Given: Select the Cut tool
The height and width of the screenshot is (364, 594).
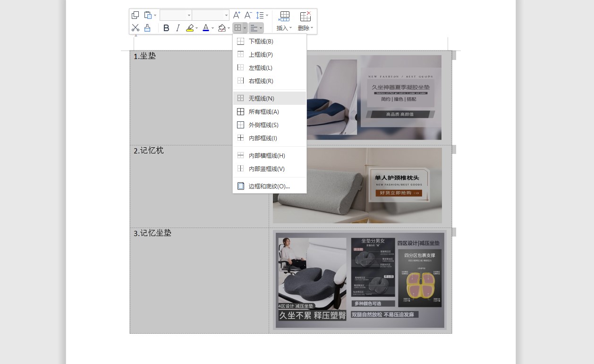Looking at the screenshot, I should point(136,27).
